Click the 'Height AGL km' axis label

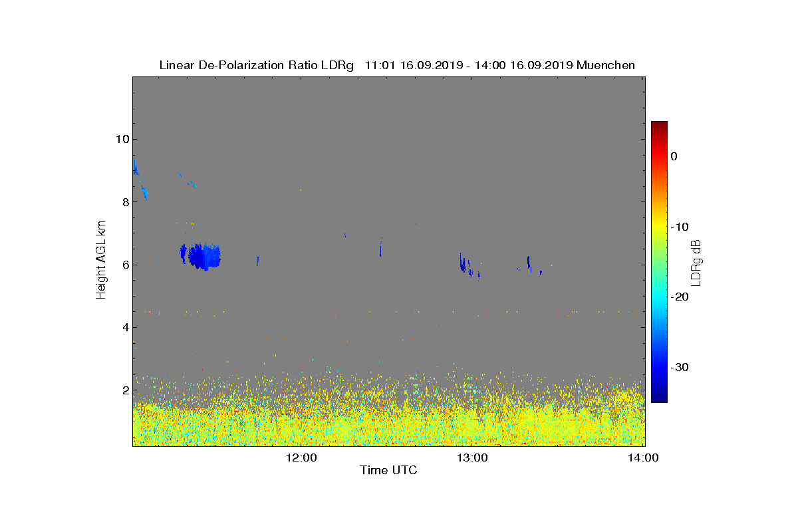[x=101, y=261]
